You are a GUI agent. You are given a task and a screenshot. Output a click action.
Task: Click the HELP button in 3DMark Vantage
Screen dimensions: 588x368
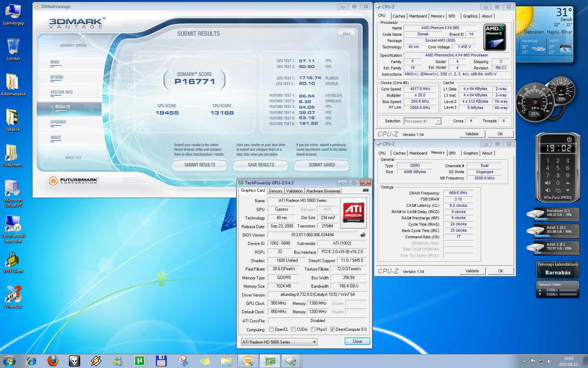point(346,34)
